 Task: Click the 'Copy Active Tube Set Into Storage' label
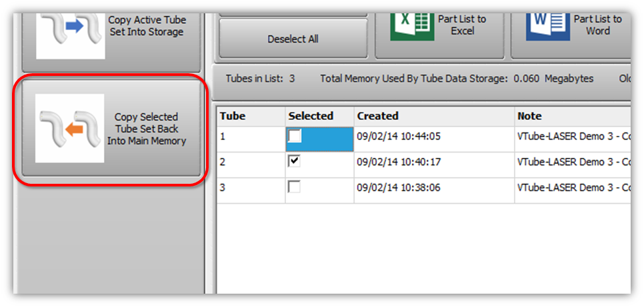[147, 26]
